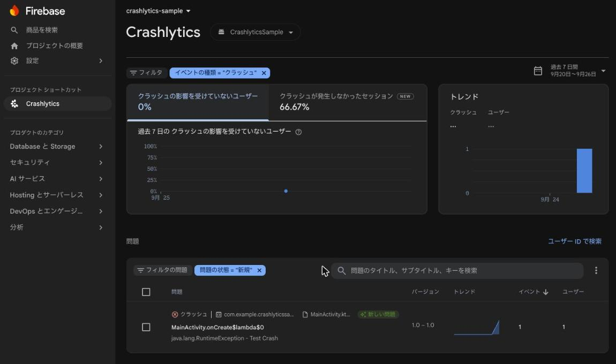Select クラッシュの影響を受けていないユーザー tab

coord(198,102)
